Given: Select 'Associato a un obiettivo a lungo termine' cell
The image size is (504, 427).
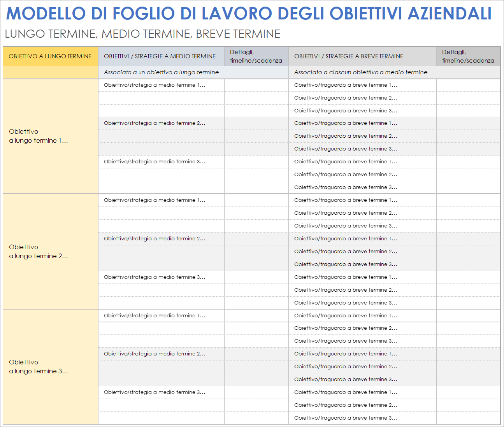Looking at the screenshot, I should pyautogui.click(x=193, y=72).
